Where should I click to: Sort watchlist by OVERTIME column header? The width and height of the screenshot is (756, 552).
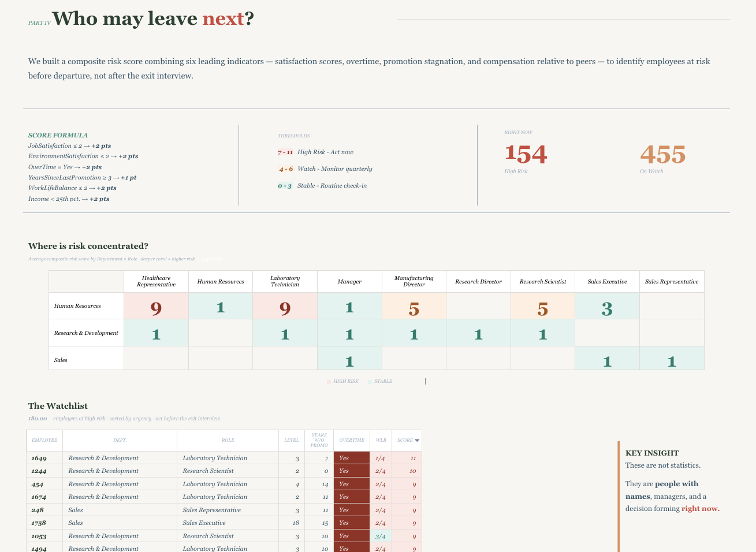tap(352, 441)
